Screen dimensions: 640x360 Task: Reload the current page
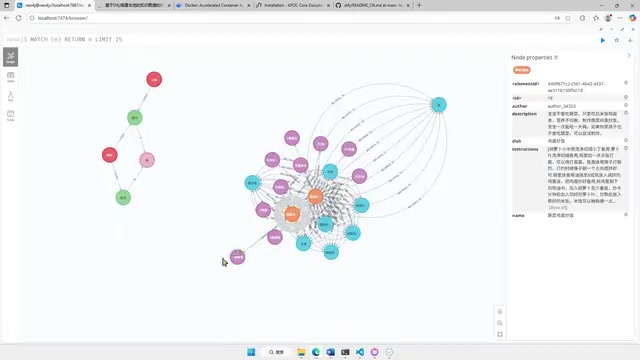coord(19,18)
